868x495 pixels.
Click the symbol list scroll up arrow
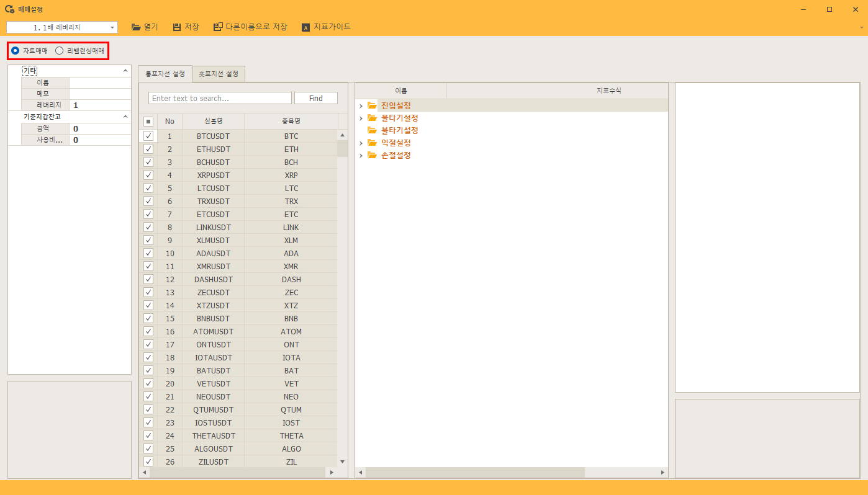tap(342, 135)
